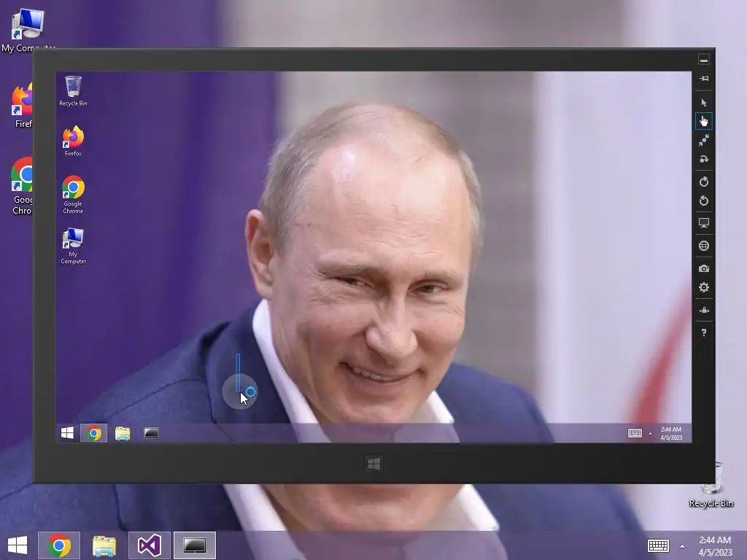This screenshot has height=560, width=747.
Task: Open touch keyboard on host taskbar
Action: [659, 545]
